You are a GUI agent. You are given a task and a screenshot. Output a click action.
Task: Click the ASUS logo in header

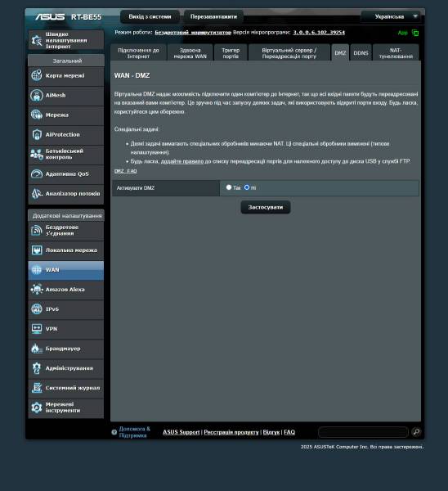click(50, 16)
